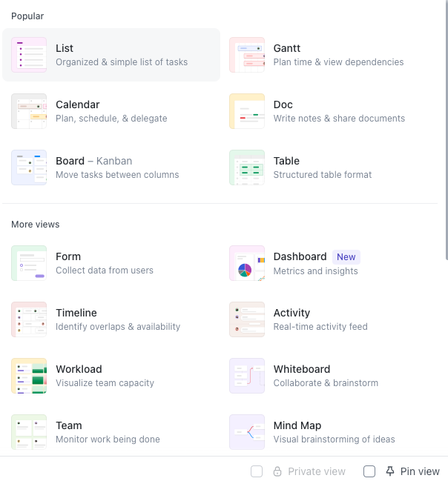The height and width of the screenshot is (481, 448).
Task: Open the Whiteboard view icon
Action: click(247, 376)
